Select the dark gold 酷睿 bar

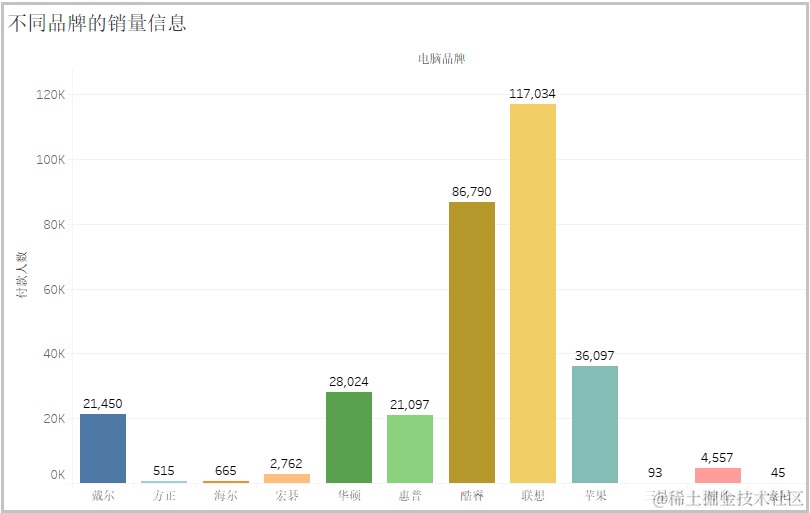pos(472,342)
